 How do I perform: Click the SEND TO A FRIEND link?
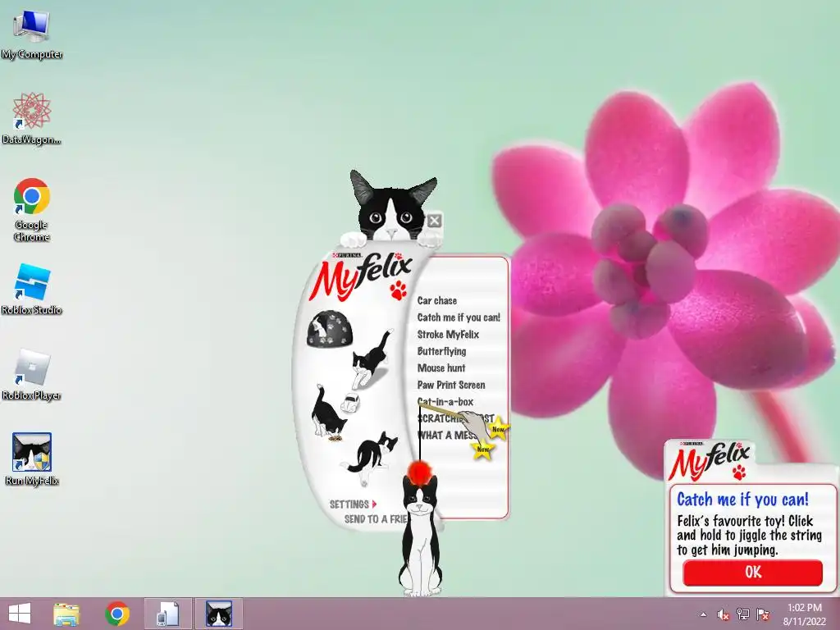pos(376,519)
